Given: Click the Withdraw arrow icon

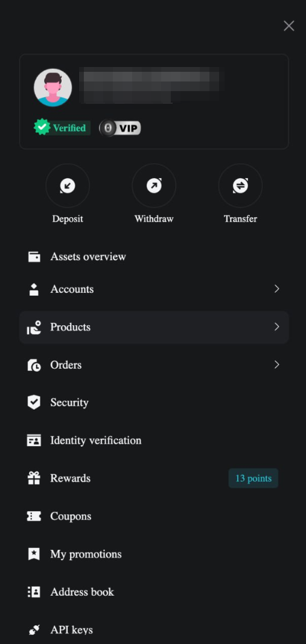Looking at the screenshot, I should click(x=154, y=186).
